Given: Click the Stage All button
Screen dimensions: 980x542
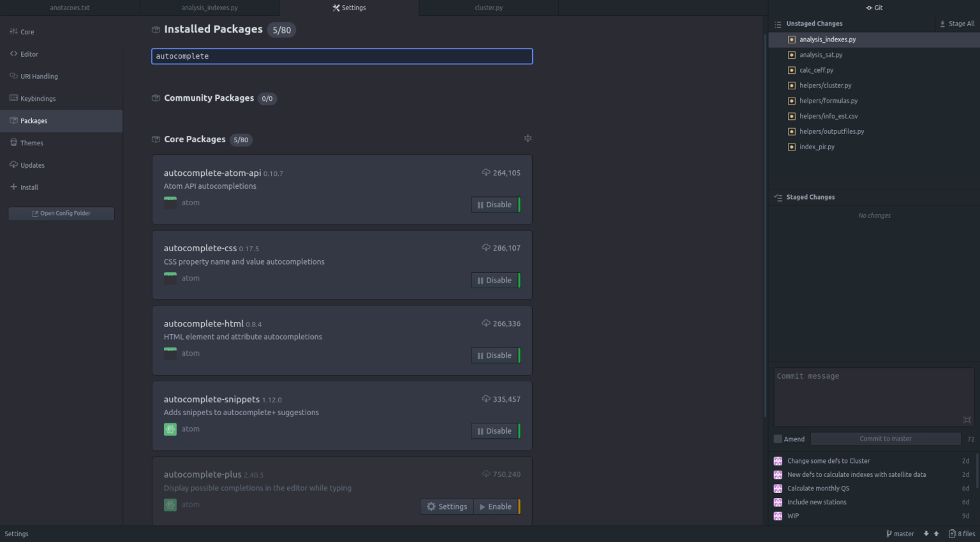Looking at the screenshot, I should [x=957, y=24].
